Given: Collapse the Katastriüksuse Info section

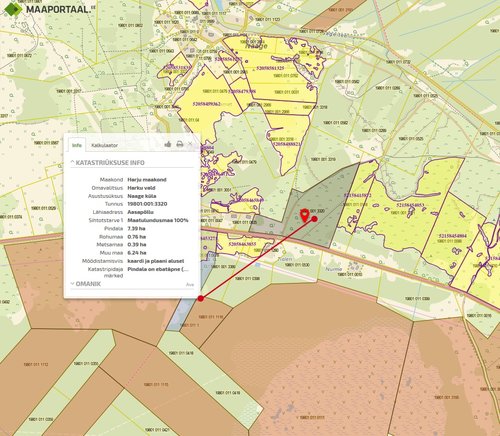Looking at the screenshot, I should point(108,163).
